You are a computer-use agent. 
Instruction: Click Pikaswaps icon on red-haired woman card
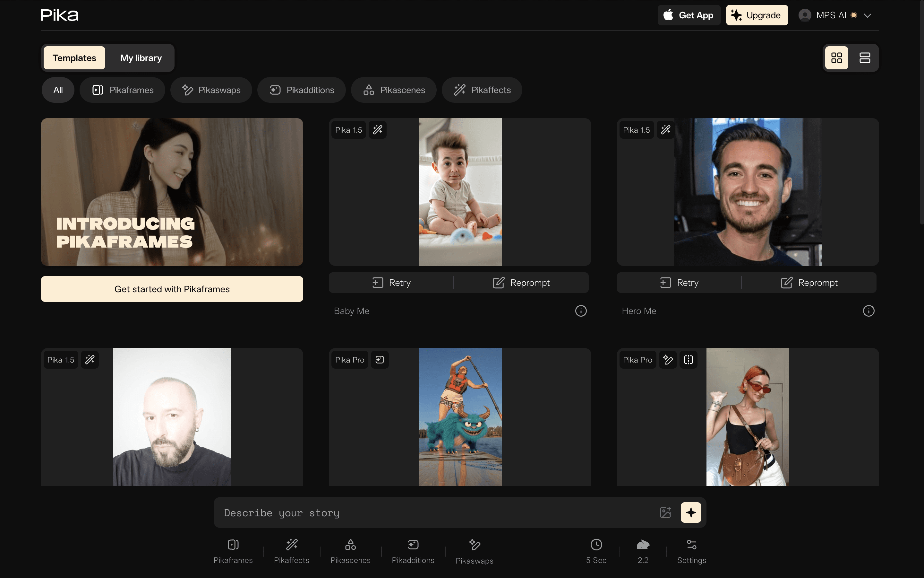(668, 360)
